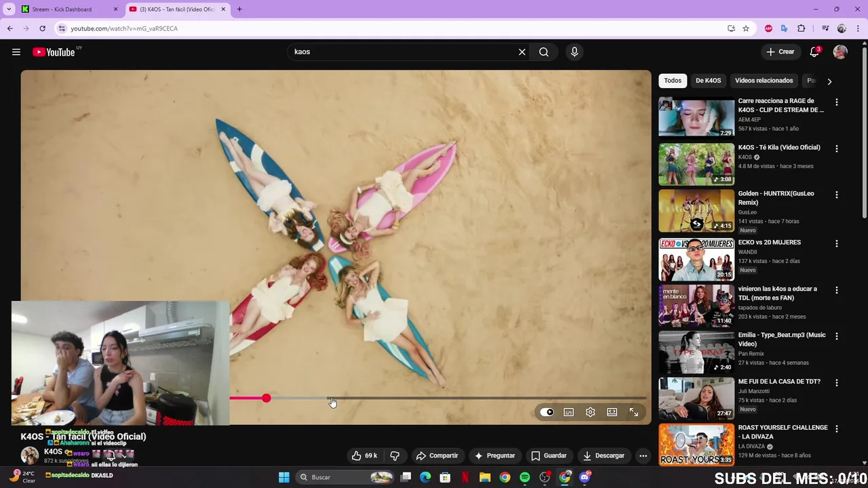868x488 pixels.
Task: Open the YouTube account avatar menu
Action: [840, 52]
